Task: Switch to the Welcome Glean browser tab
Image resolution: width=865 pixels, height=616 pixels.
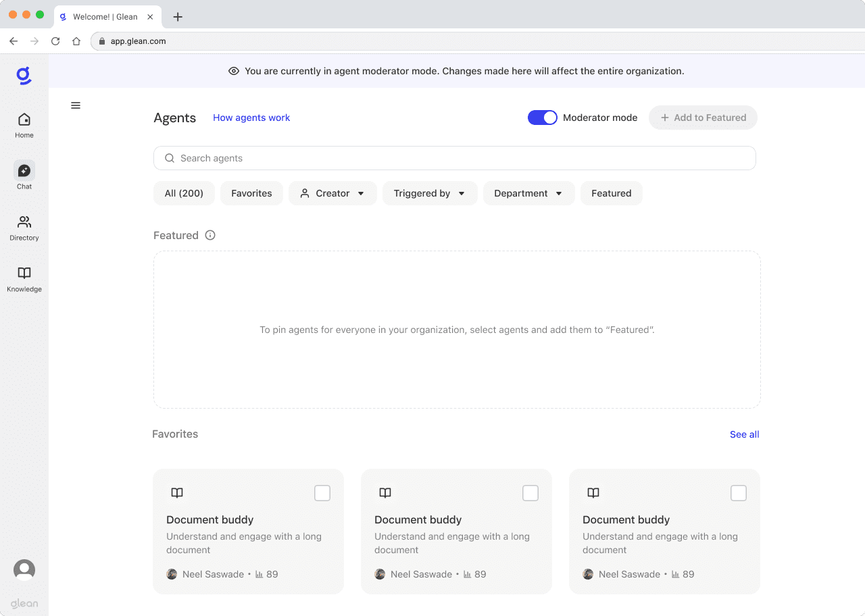Action: pos(107,17)
